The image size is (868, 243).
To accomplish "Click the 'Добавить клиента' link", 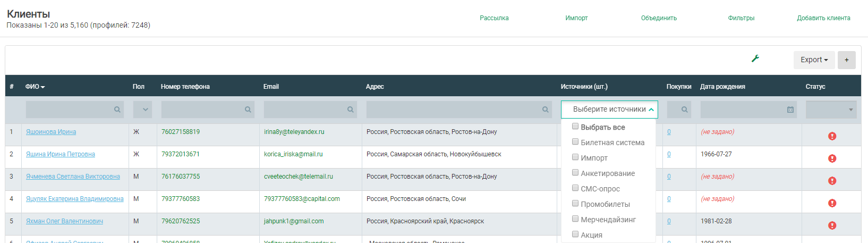I will 823,18.
